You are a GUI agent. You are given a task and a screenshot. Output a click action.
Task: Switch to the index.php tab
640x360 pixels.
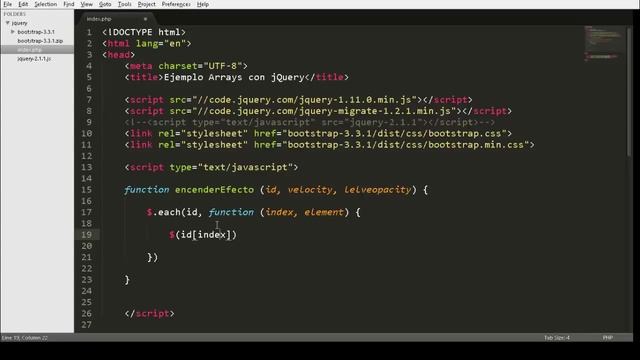(x=99, y=19)
